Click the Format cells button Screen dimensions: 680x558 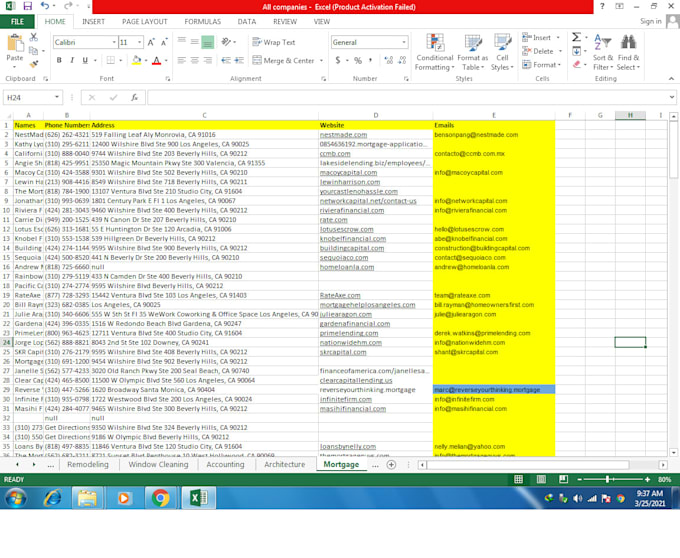[541, 65]
